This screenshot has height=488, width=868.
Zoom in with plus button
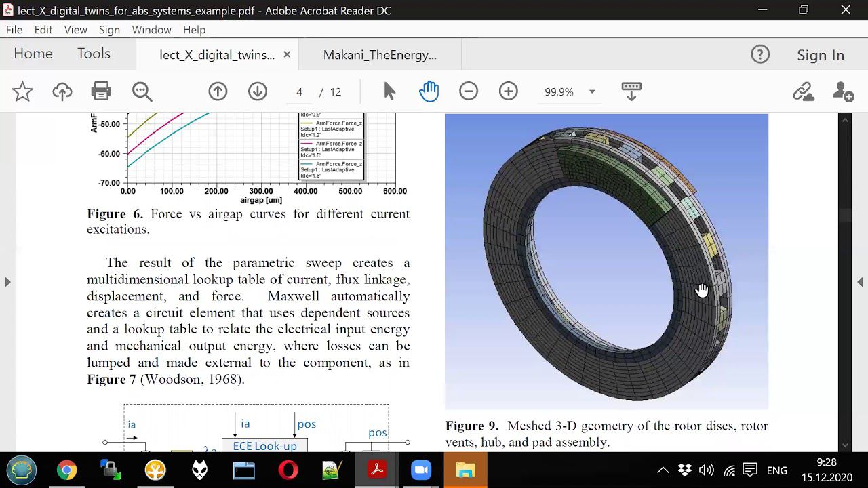coord(509,91)
